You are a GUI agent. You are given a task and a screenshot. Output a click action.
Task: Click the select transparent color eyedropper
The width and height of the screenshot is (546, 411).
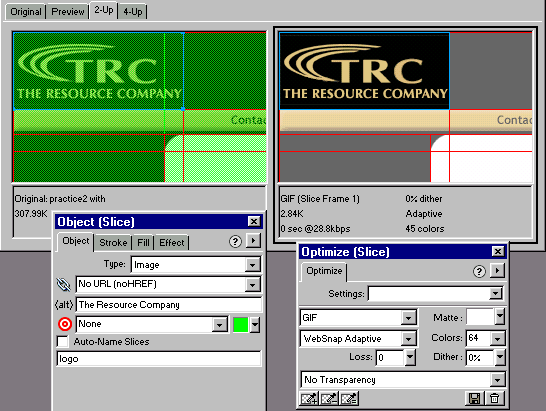coord(349,398)
